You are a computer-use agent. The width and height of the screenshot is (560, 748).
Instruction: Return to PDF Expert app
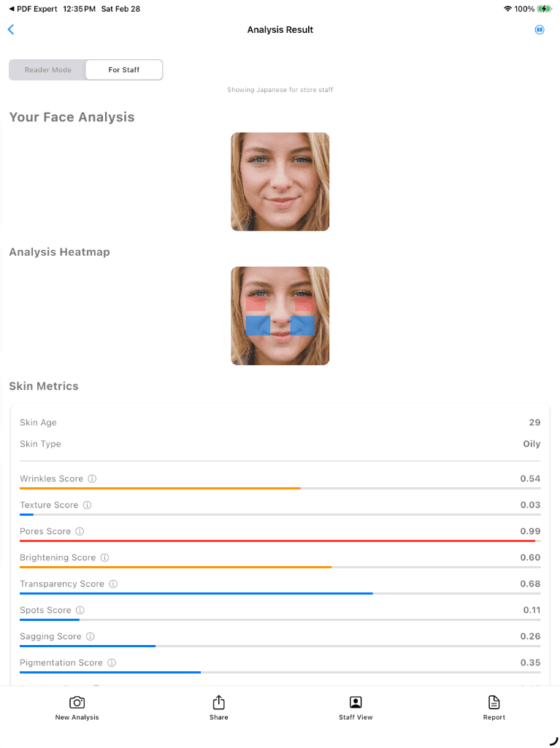tap(33, 9)
